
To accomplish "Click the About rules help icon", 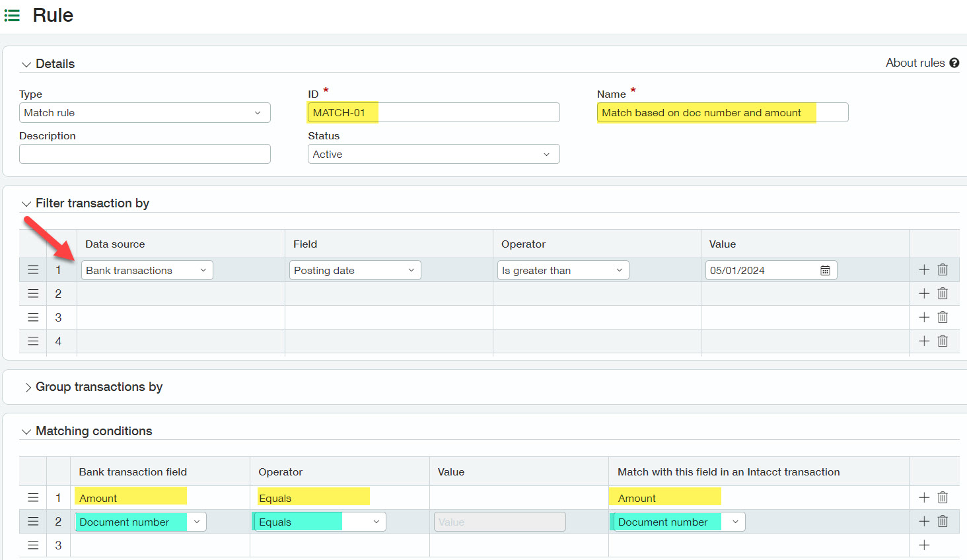I will 954,63.
